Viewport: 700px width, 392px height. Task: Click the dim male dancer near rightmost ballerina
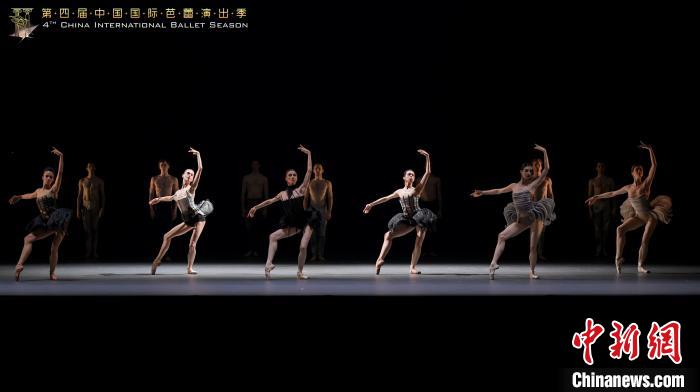[x=601, y=209]
